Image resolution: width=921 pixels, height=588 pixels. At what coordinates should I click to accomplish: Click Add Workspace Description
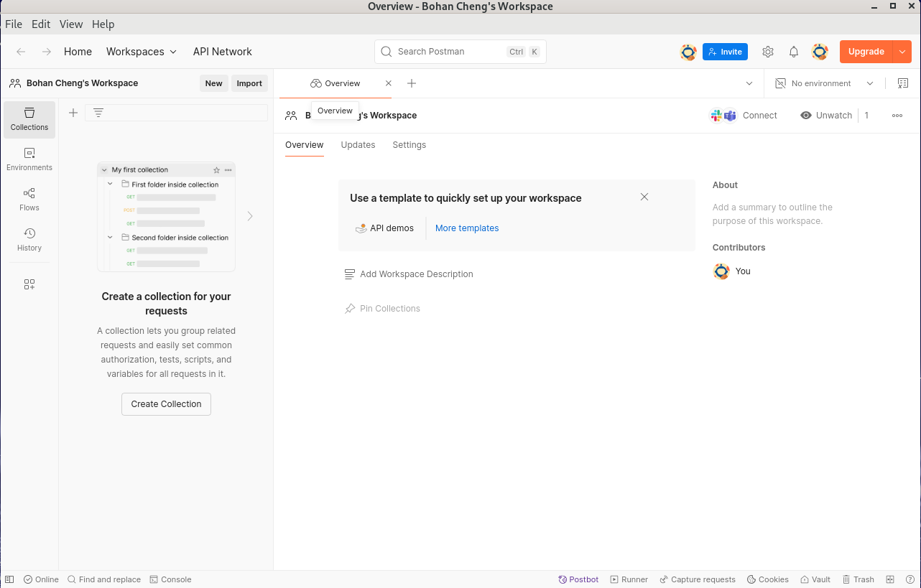pos(409,274)
